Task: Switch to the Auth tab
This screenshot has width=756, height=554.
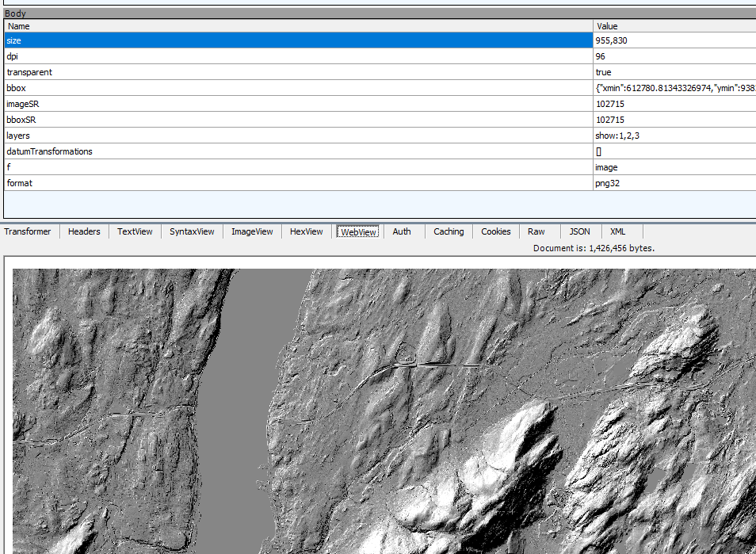Action: [402, 231]
